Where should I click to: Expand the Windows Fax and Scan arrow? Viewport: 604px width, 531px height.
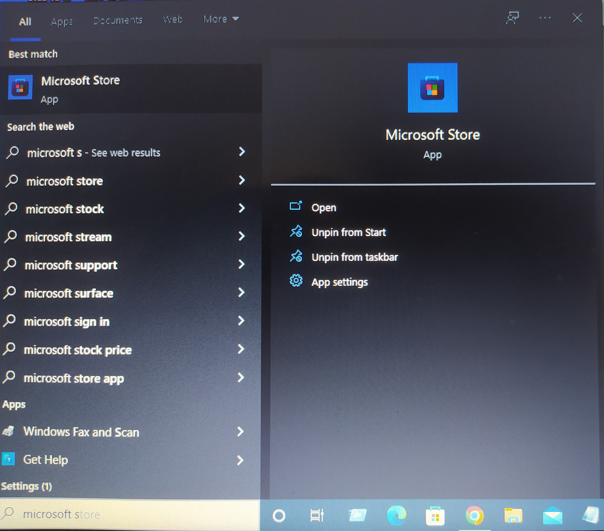coord(240,432)
